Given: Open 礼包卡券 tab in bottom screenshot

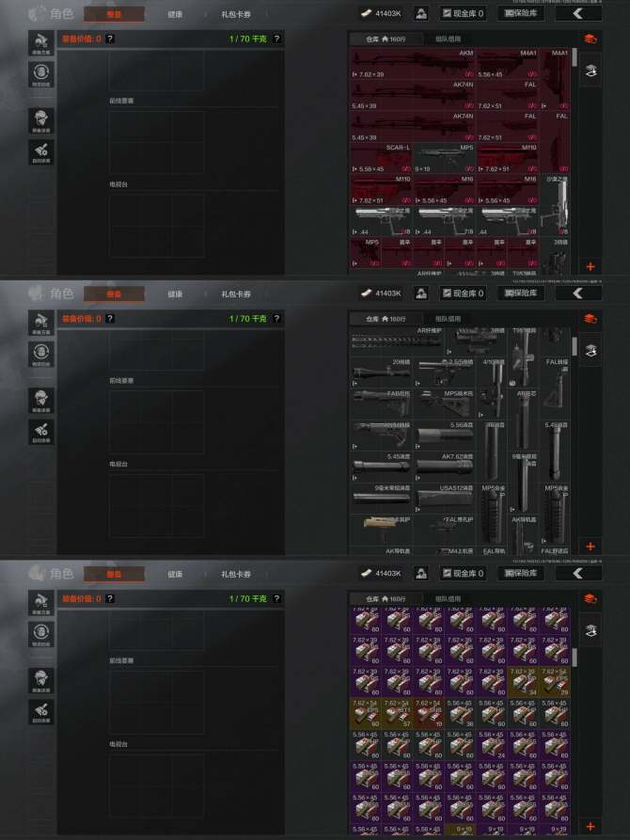Looking at the screenshot, I should (236, 574).
